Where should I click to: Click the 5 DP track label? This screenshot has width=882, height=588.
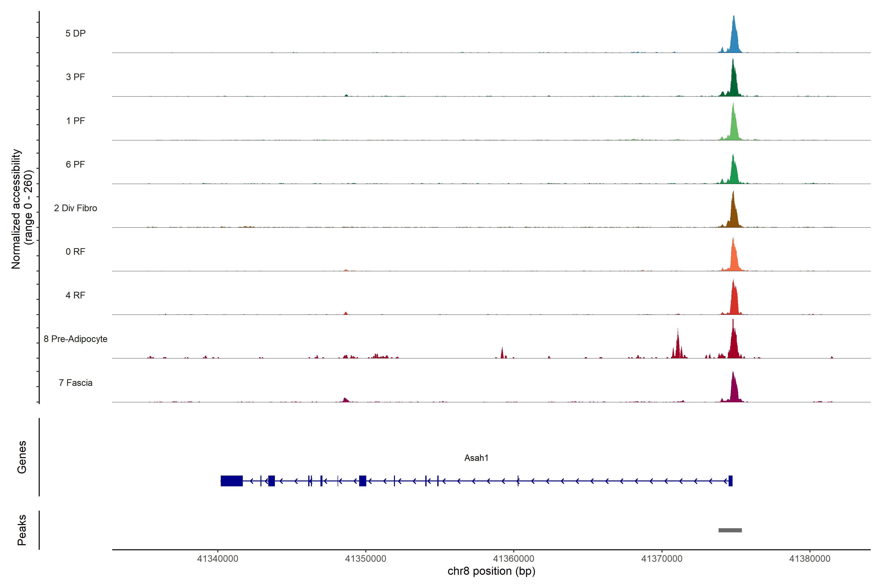(75, 33)
